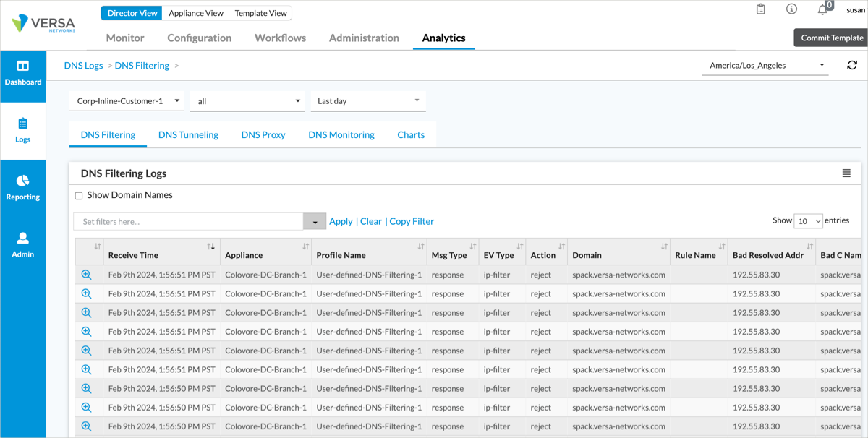Switch to the DNS Tunneling tab
This screenshot has height=438, width=868.
(188, 134)
